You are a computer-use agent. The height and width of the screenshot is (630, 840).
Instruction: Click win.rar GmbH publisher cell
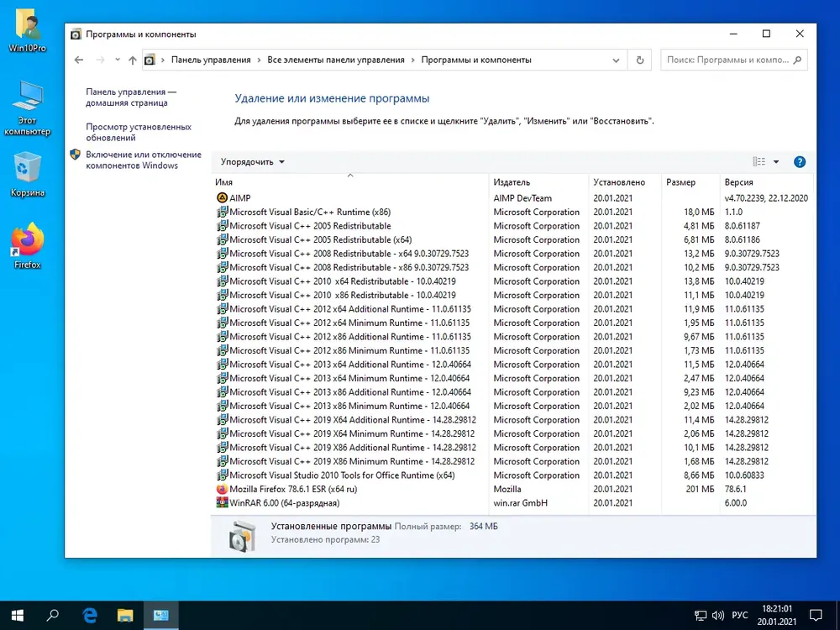tap(520, 502)
